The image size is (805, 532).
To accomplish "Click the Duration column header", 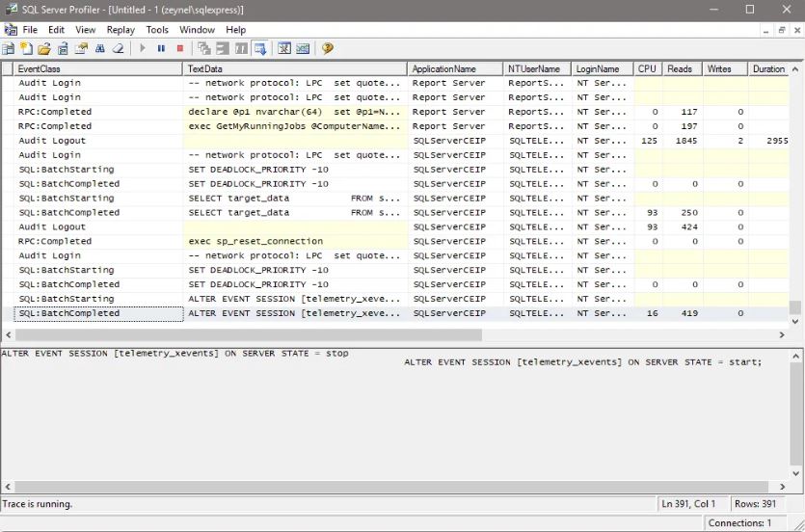I will [768, 68].
